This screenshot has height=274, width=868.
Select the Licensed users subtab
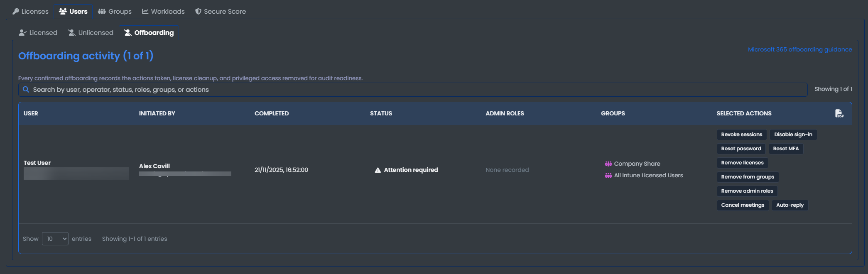coord(38,32)
